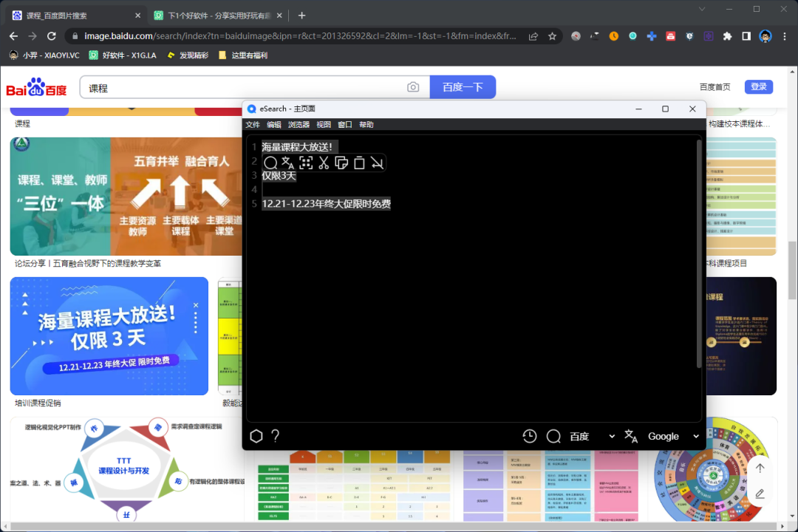Open the 编辑 menu in eSearch
The width and height of the screenshot is (798, 532).
click(x=273, y=124)
